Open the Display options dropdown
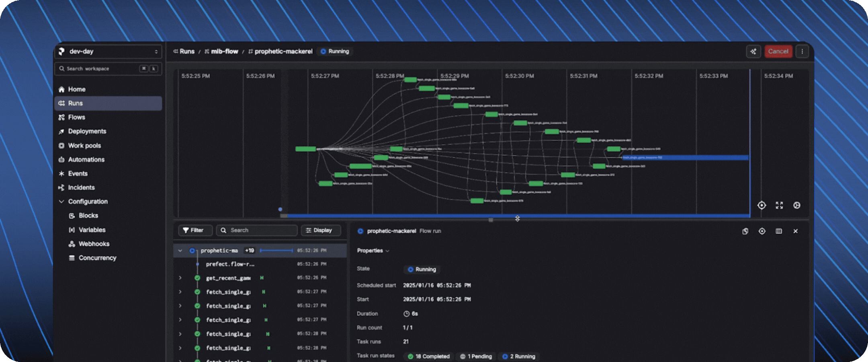This screenshot has height=362, width=868. [x=320, y=230]
